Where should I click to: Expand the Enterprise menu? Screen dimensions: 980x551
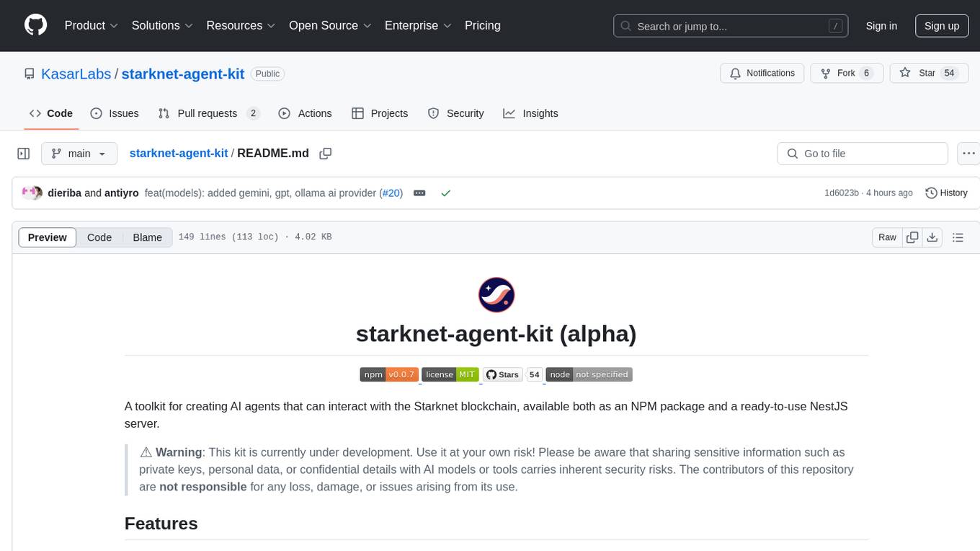tap(418, 25)
